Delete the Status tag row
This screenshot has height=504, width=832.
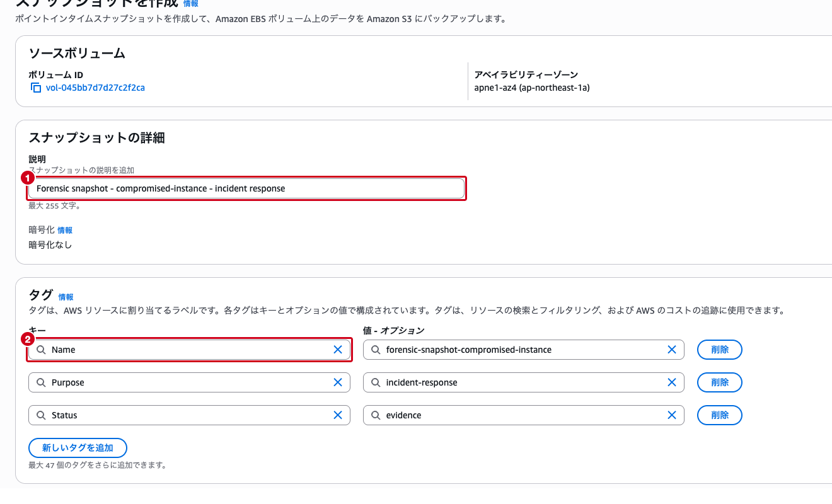coord(720,415)
